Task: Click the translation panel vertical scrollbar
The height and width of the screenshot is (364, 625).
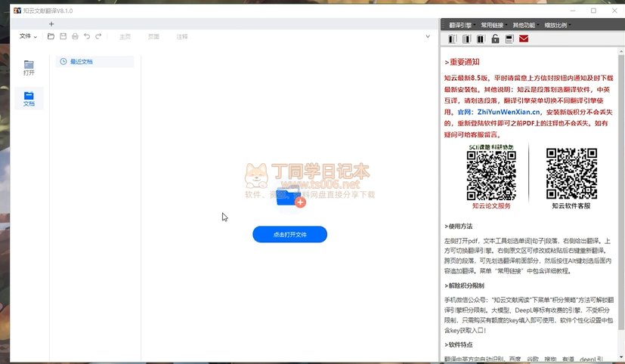Action: pyautogui.click(x=621, y=204)
